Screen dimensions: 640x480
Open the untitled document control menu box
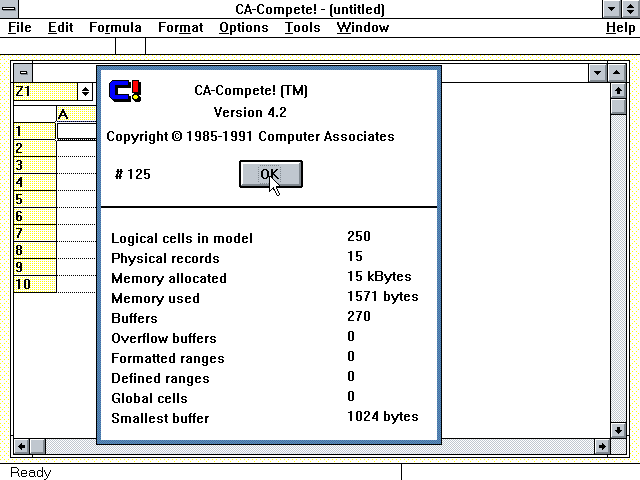pyautogui.click(x=23, y=73)
